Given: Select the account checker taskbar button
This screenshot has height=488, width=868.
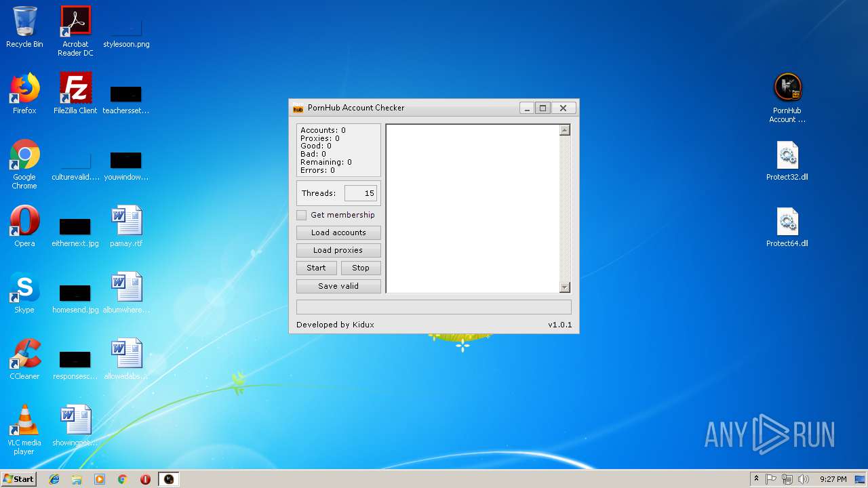Looking at the screenshot, I should [x=169, y=479].
